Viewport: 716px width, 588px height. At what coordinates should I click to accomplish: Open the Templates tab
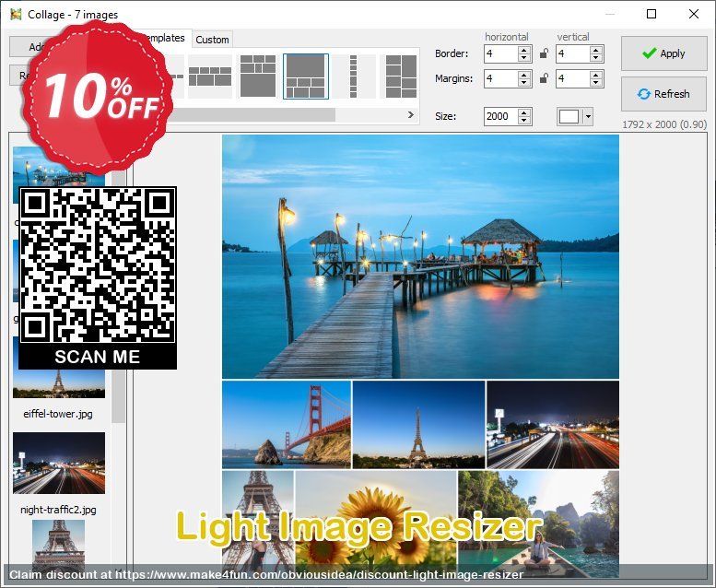click(164, 38)
